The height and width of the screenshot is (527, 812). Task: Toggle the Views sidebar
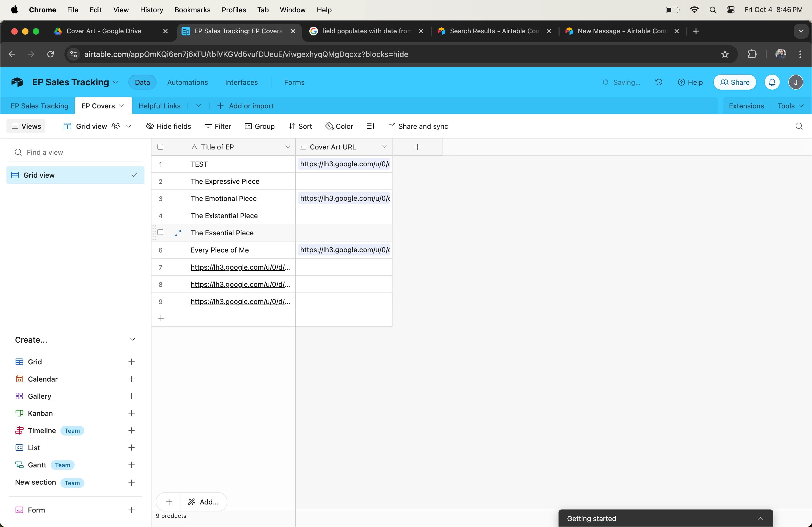pos(26,126)
